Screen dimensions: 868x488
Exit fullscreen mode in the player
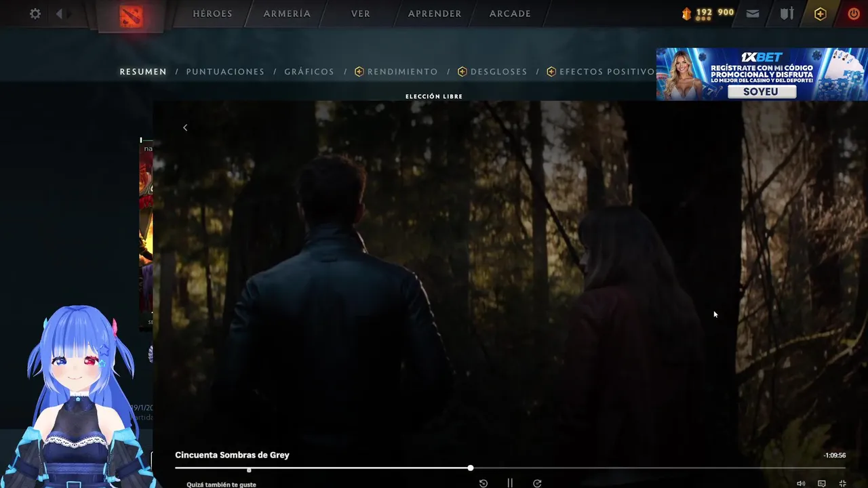coord(843,483)
